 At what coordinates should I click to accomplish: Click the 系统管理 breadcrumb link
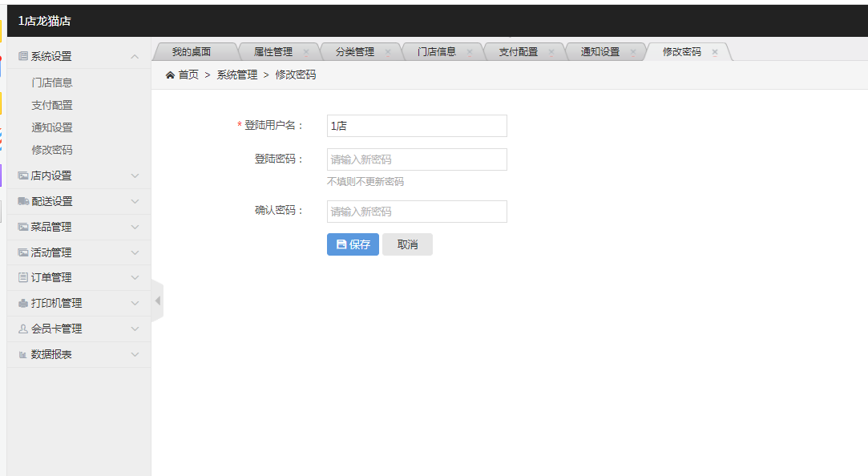[x=236, y=75]
